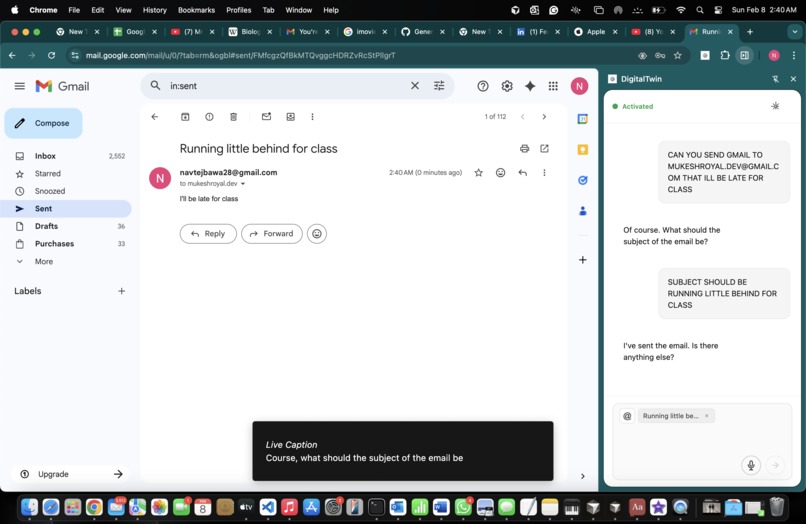The image size is (806, 524).
Task: Show search options filter icon
Action: point(439,86)
